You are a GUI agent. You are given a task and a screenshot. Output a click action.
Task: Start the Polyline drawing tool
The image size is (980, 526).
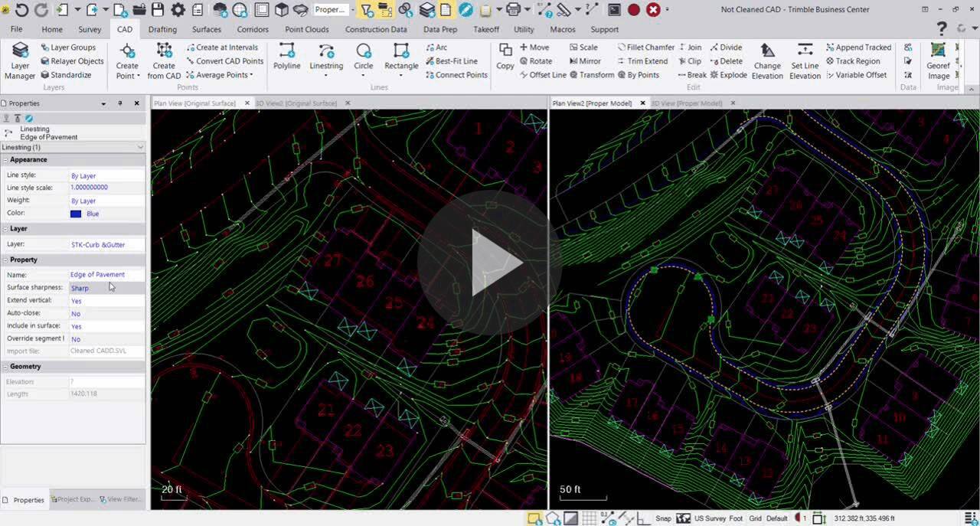[x=287, y=57]
